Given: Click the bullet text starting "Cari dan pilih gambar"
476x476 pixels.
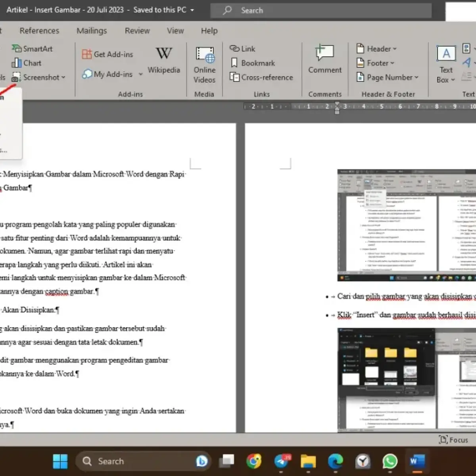Looking at the screenshot, I should click(406, 296).
